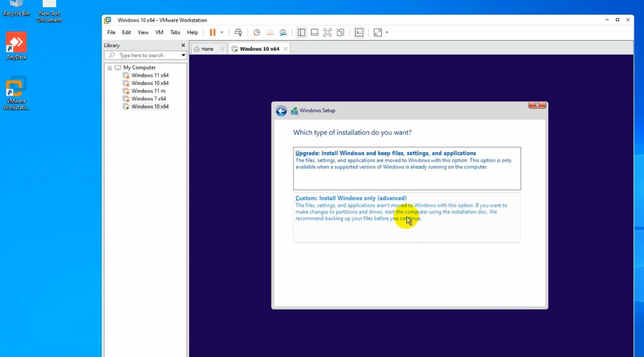Open the Edit menu

126,32
